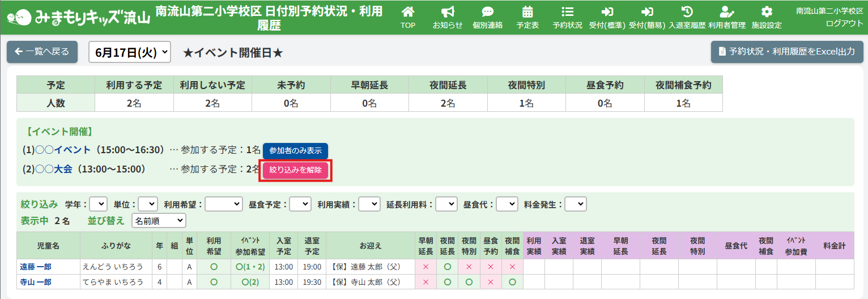Open the 学年 filter dropdown
The image size is (868, 299).
(x=98, y=204)
